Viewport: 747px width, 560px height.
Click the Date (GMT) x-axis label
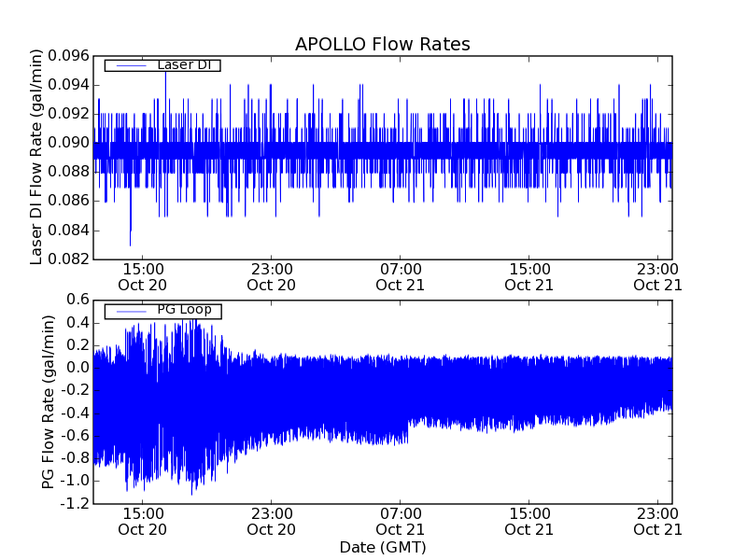pyautogui.click(x=382, y=547)
